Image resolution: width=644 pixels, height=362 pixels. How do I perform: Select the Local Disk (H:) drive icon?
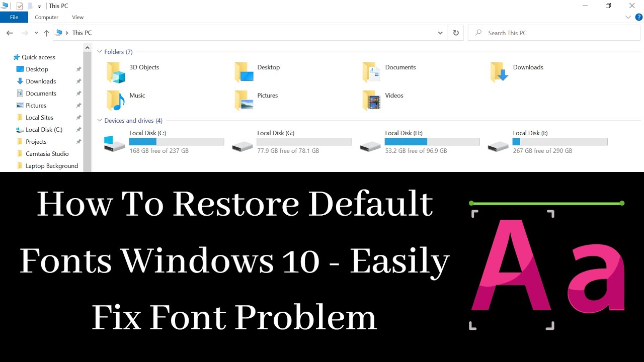point(370,146)
